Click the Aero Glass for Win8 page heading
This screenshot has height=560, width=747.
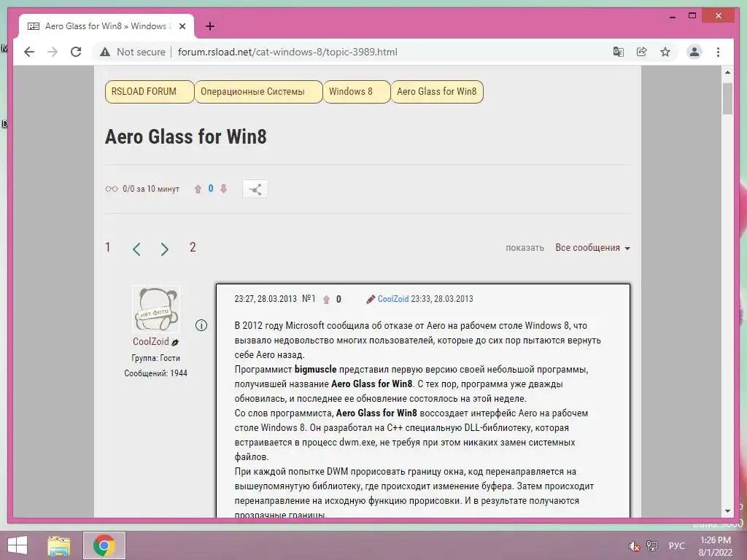(186, 136)
